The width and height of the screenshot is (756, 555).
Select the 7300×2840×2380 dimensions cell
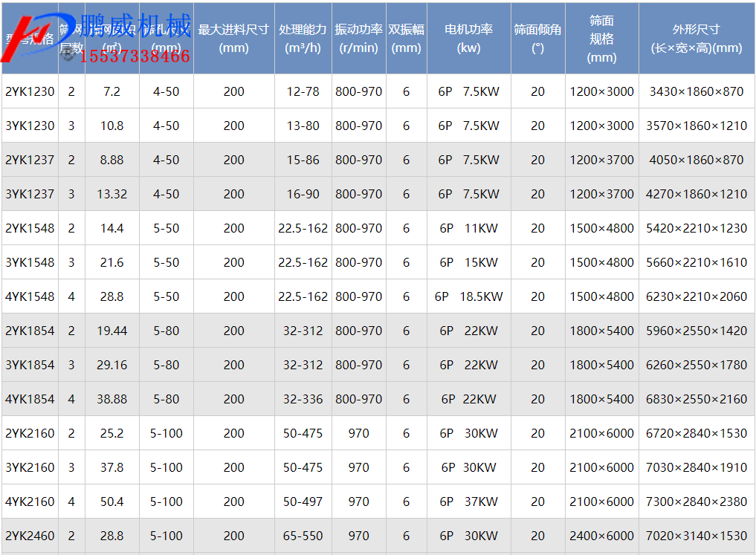coord(696,502)
